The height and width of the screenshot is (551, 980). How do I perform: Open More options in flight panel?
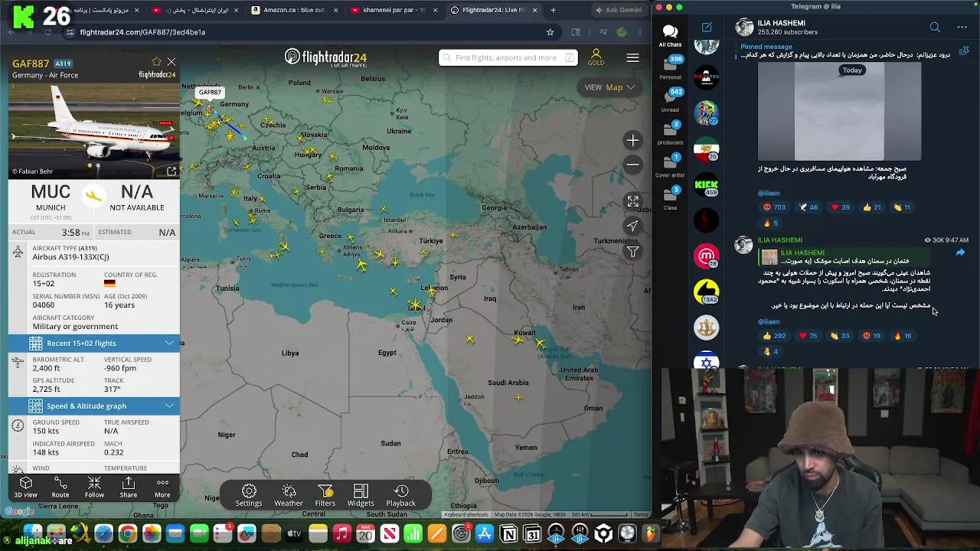click(x=162, y=487)
